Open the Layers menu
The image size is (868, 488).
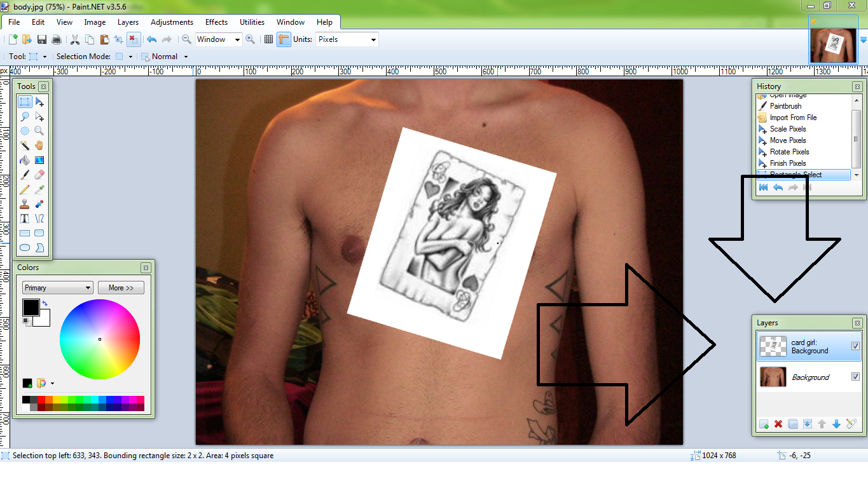pyautogui.click(x=128, y=22)
